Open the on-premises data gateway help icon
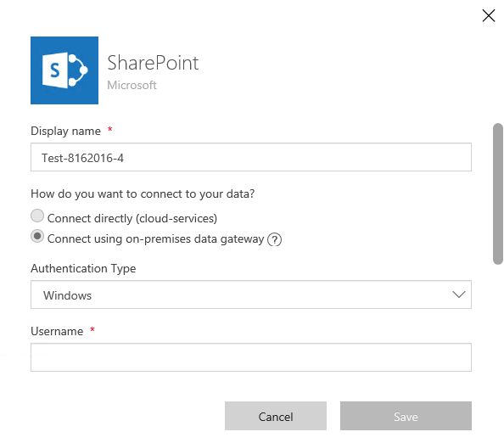 pos(275,239)
